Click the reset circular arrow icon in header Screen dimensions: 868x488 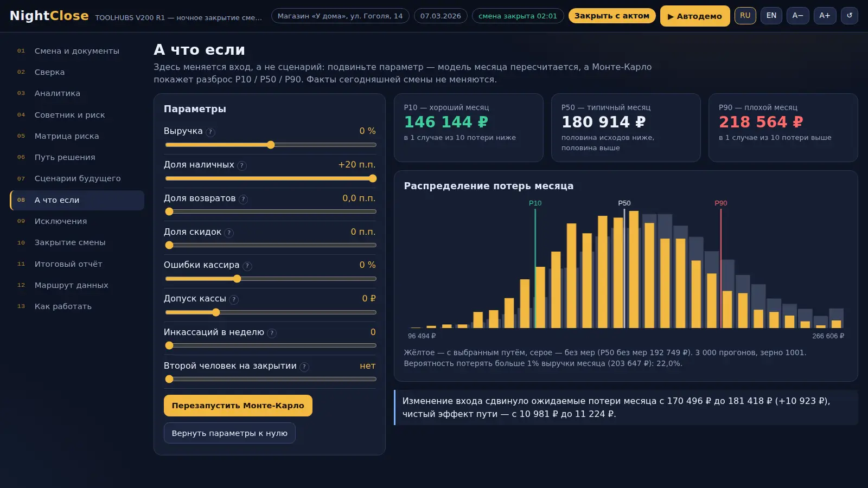850,16
